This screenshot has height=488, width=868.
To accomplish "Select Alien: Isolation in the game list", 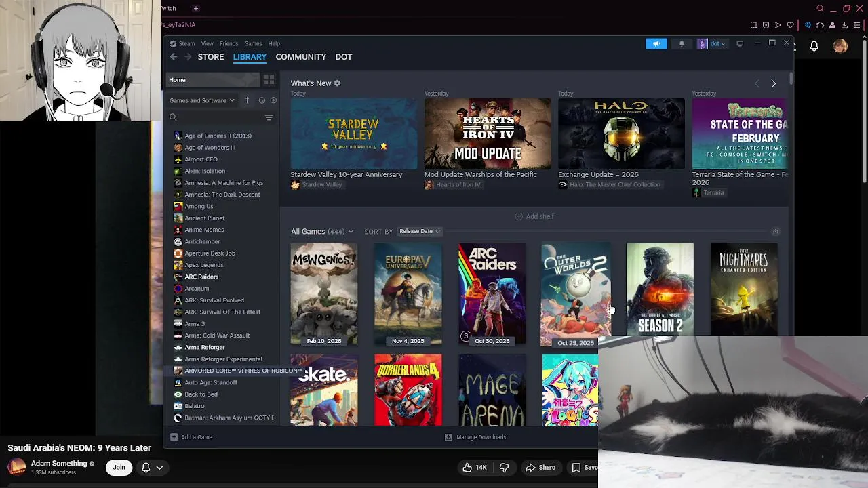I will click(x=205, y=171).
